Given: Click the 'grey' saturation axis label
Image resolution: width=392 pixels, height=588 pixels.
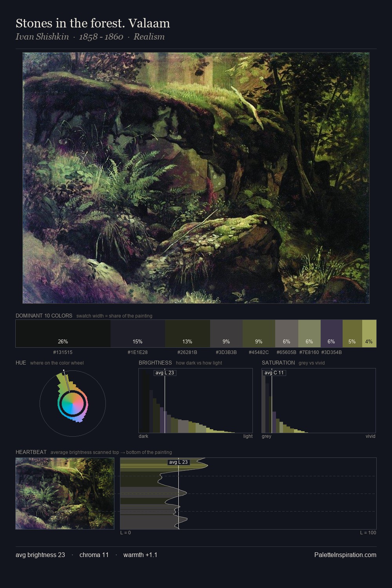Looking at the screenshot, I should pyautogui.click(x=267, y=436).
